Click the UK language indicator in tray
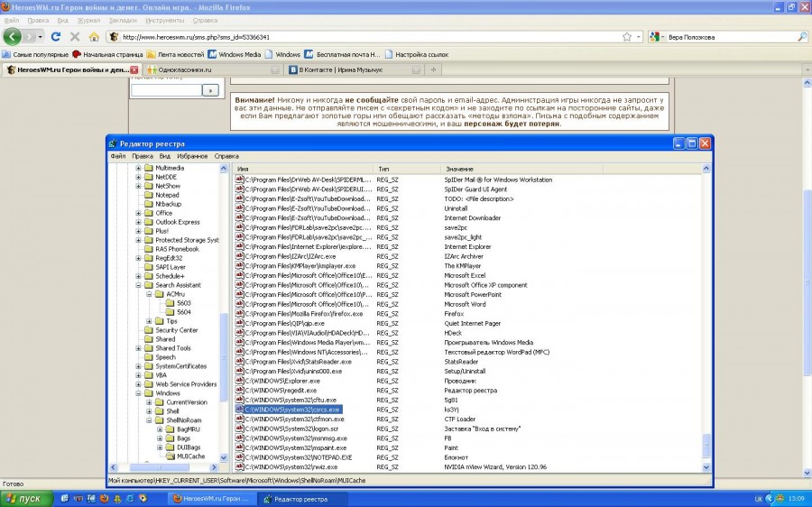This screenshot has width=812, height=507. tap(758, 499)
